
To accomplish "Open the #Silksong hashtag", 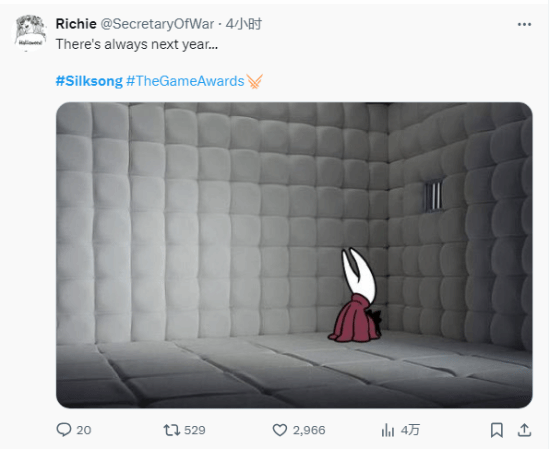I will coord(89,81).
